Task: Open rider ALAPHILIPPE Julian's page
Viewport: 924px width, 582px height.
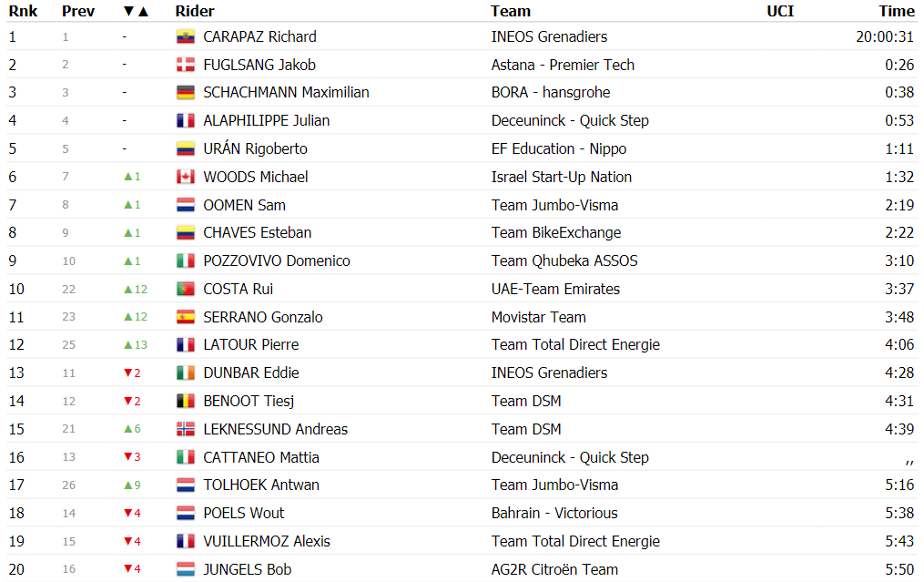Action: [267, 121]
